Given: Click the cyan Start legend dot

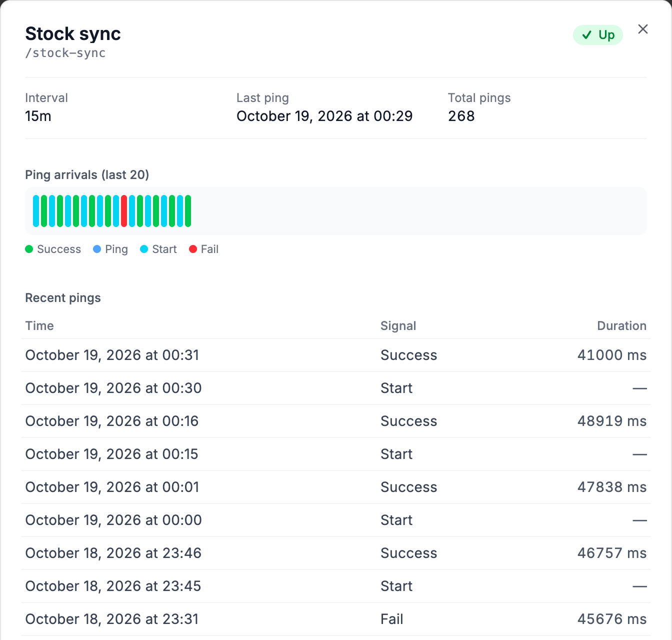Looking at the screenshot, I should pyautogui.click(x=144, y=249).
